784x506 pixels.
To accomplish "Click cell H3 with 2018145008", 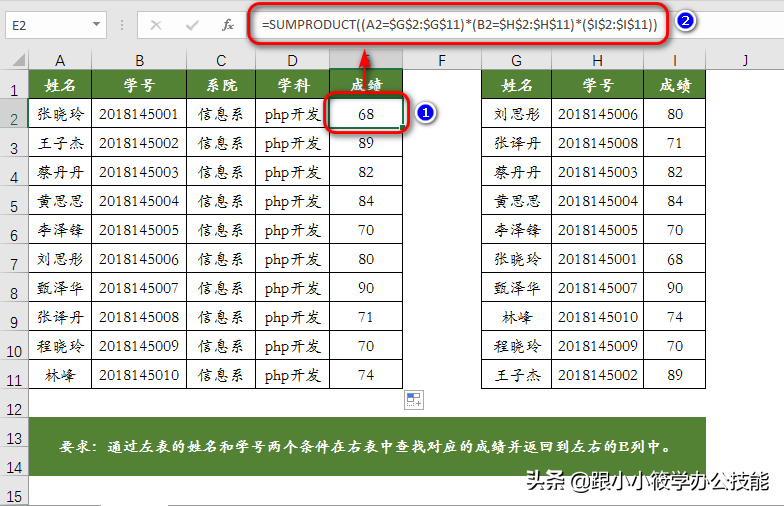I will click(598, 143).
